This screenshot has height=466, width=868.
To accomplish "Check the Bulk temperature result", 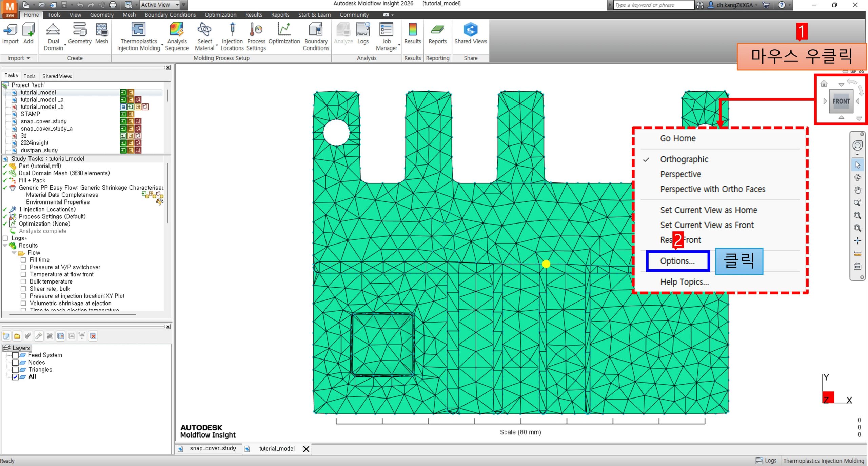I will click(23, 281).
